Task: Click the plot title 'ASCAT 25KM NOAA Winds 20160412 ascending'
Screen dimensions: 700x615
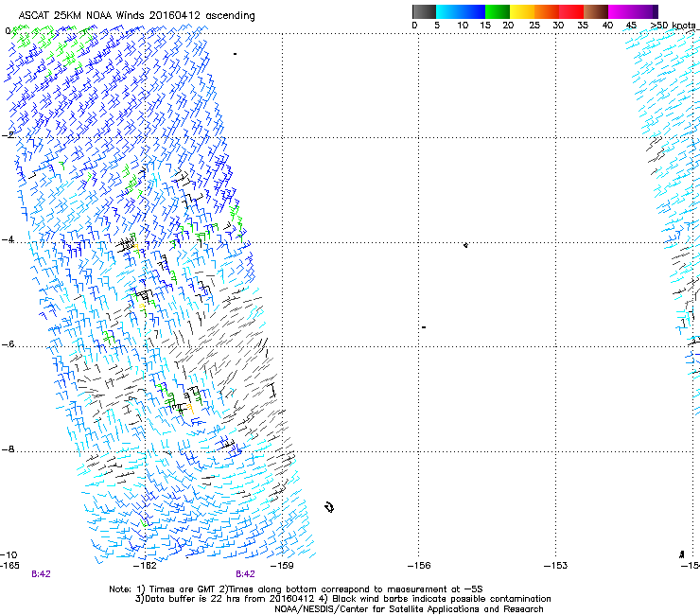Action: click(x=136, y=16)
